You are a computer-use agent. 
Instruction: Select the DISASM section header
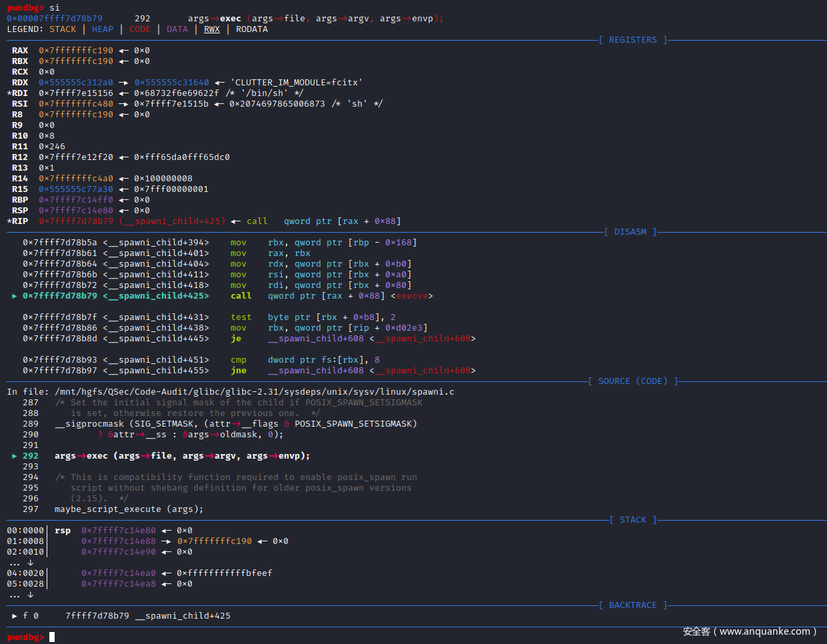[x=630, y=232]
